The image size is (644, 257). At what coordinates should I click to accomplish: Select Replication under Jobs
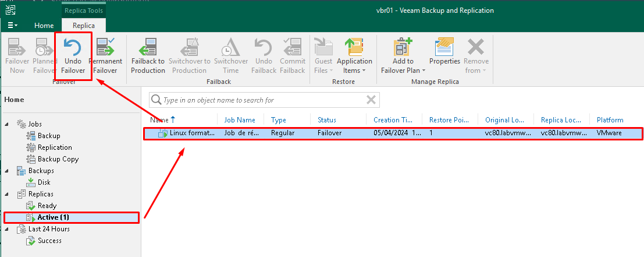(x=55, y=147)
